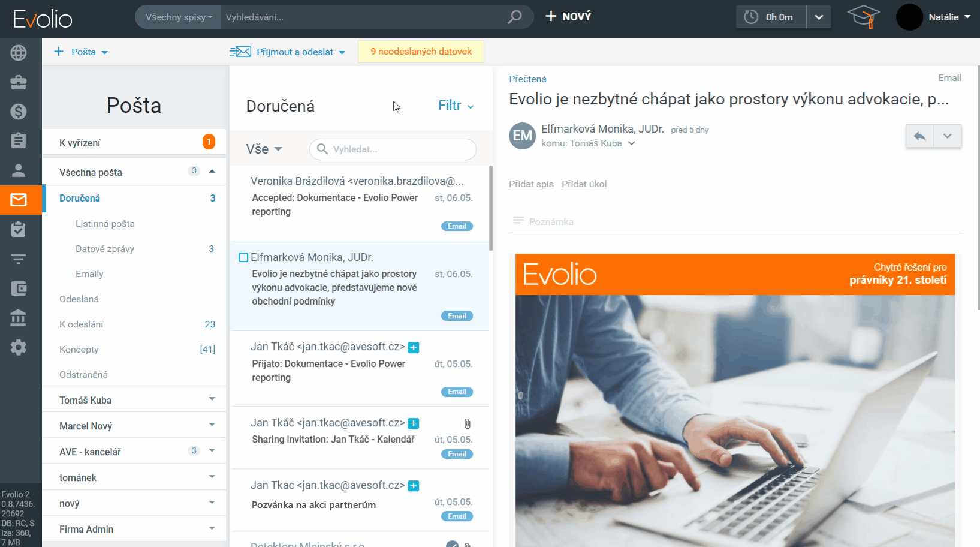Image resolution: width=980 pixels, height=547 pixels.
Task: Open the briefcase cases icon in sidebar
Action: [19, 82]
